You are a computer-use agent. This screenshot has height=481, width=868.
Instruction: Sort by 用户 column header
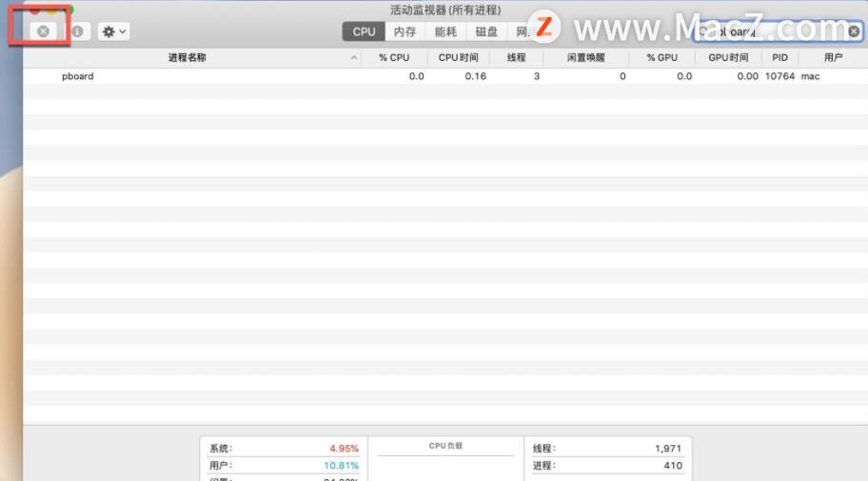(833, 58)
